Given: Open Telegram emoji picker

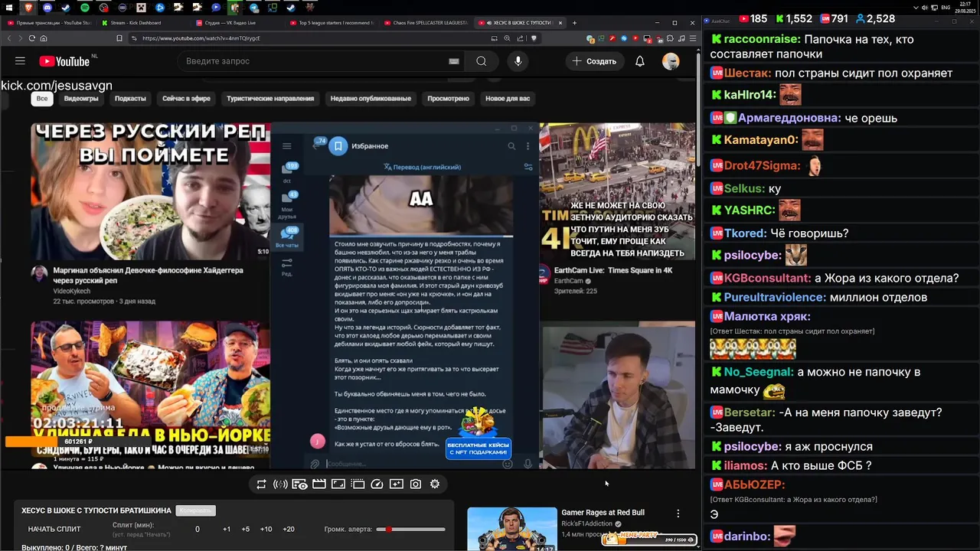Looking at the screenshot, I should pos(508,464).
